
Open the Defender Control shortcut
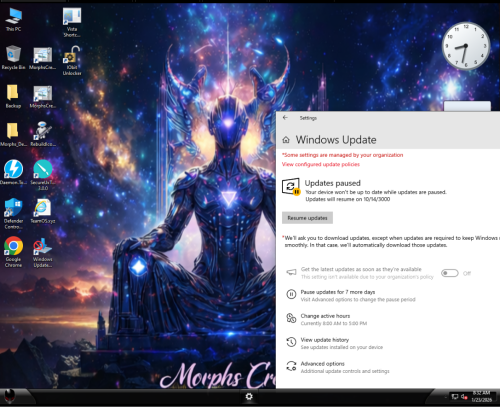tap(13, 213)
